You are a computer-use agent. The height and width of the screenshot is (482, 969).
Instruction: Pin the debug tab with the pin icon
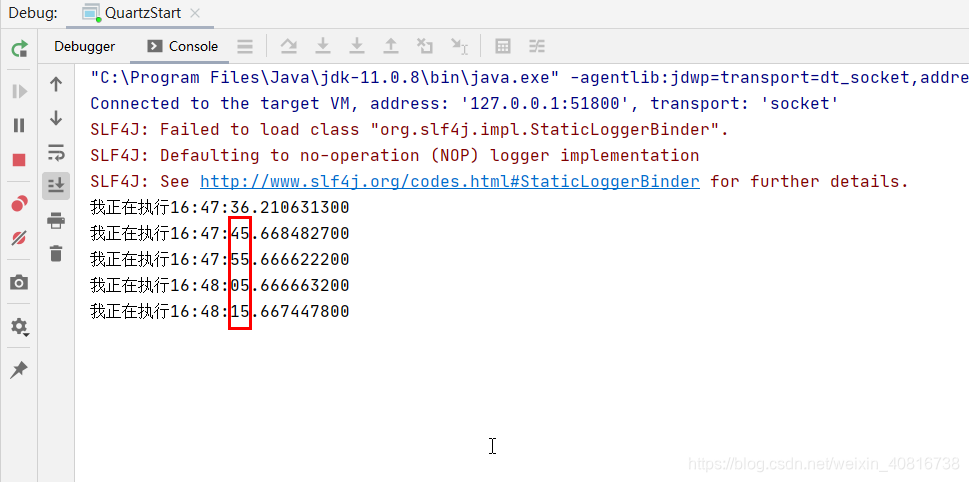point(19,370)
